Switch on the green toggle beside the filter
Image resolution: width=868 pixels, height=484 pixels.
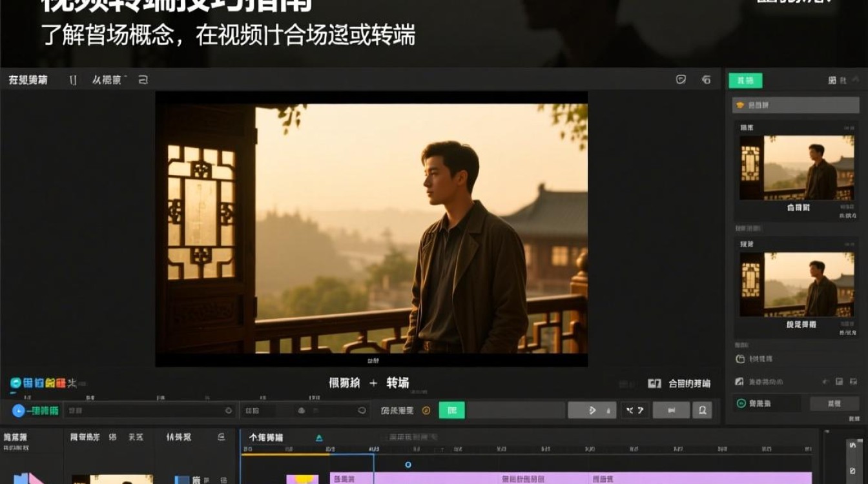click(x=451, y=409)
